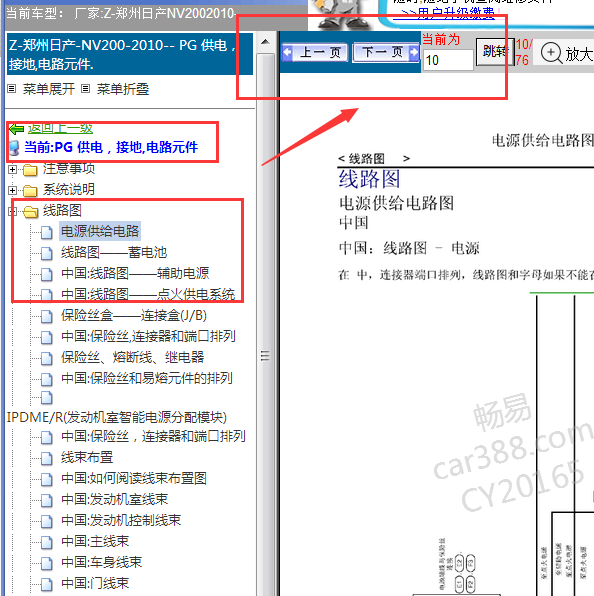The width and height of the screenshot is (594, 596).
Task: Open 中国:保险丝和易熔元件的排列 document
Action: pos(147,379)
